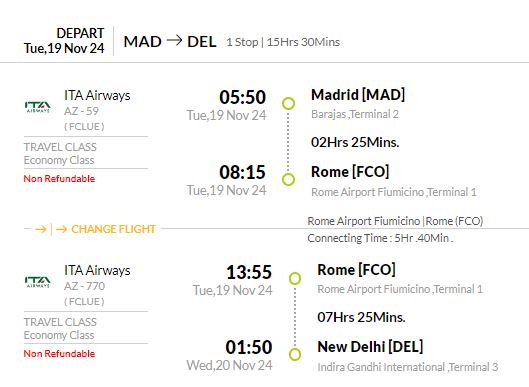Click the arrow between MAD and DEL
The width and height of the screenshot is (529, 387).
[174, 41]
